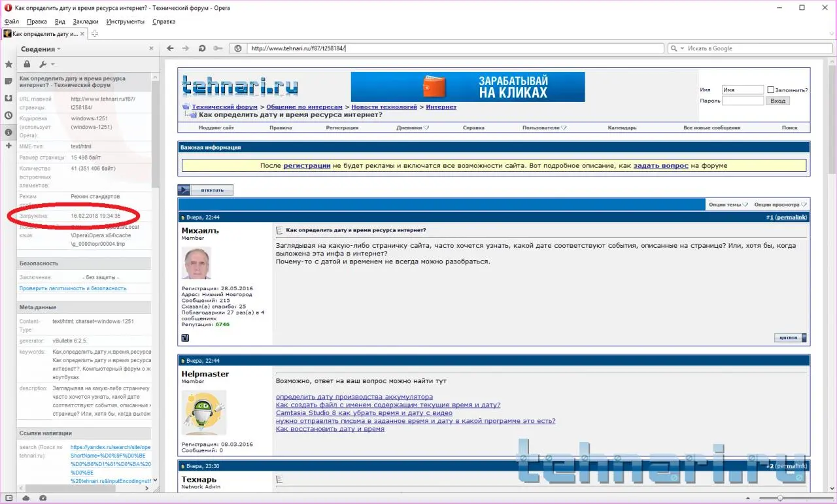This screenshot has width=837, height=504.
Task: Expand the 'Опции просмотра' dropdown
Action: [781, 205]
